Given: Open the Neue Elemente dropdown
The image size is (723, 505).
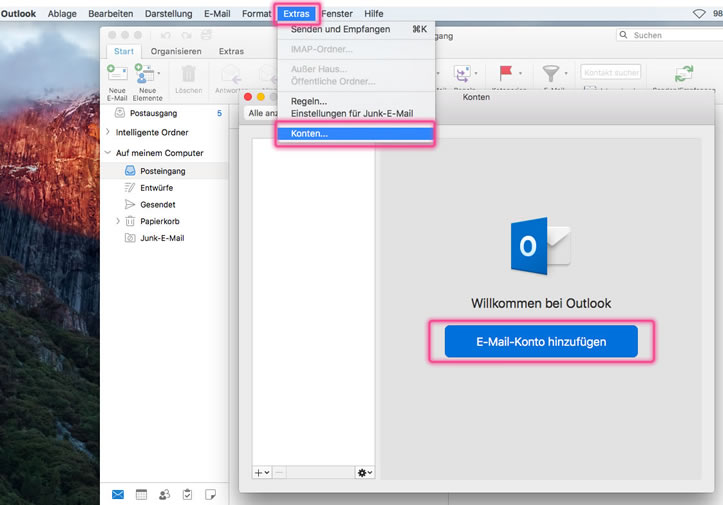Looking at the screenshot, I should (x=147, y=75).
